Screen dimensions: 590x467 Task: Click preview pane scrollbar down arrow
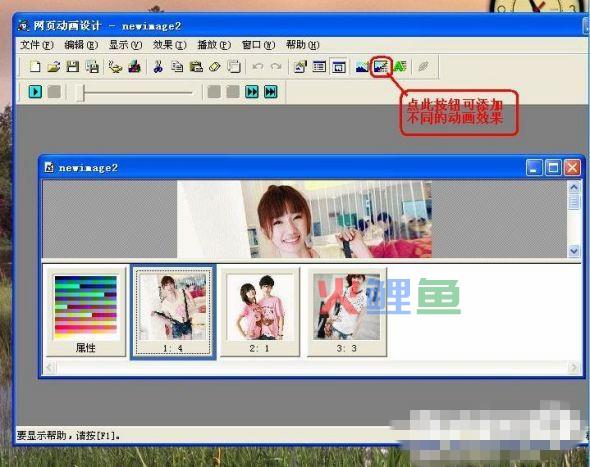(x=574, y=251)
